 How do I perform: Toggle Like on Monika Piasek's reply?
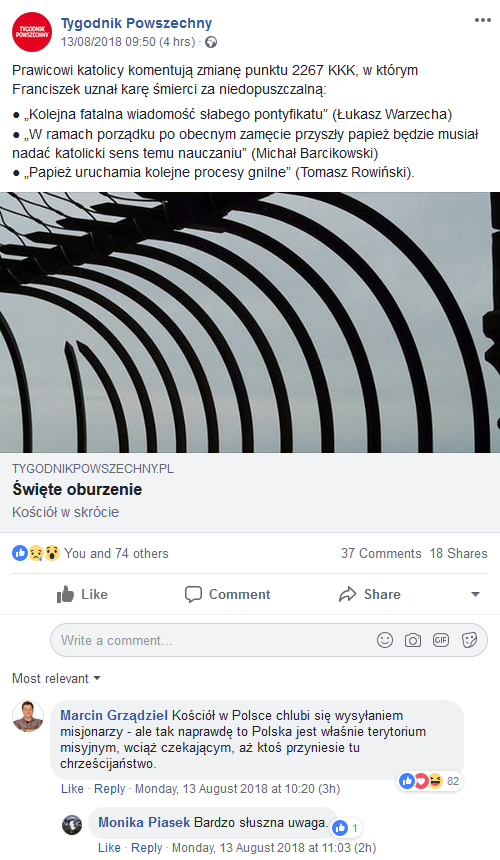(x=109, y=847)
